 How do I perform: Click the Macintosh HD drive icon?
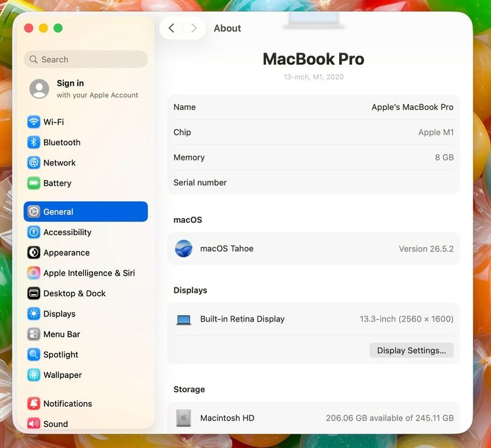click(x=183, y=418)
